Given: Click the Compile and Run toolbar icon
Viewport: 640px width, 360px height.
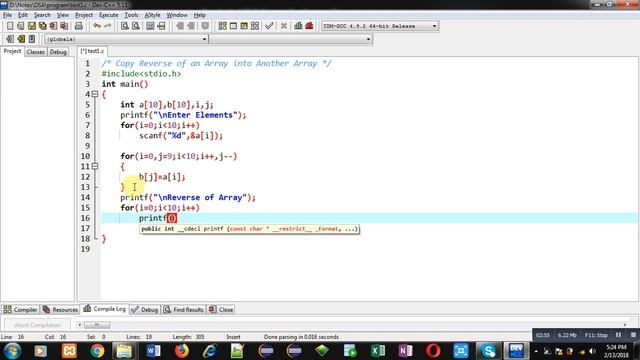Looking at the screenshot, I should (x=244, y=26).
